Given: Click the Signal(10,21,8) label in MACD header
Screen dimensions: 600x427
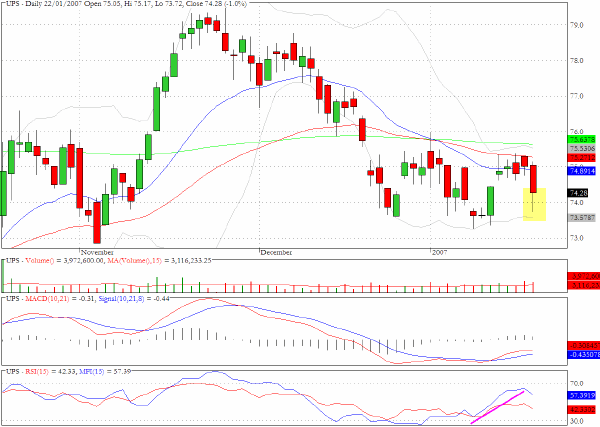Looking at the screenshot, I should tap(121, 298).
